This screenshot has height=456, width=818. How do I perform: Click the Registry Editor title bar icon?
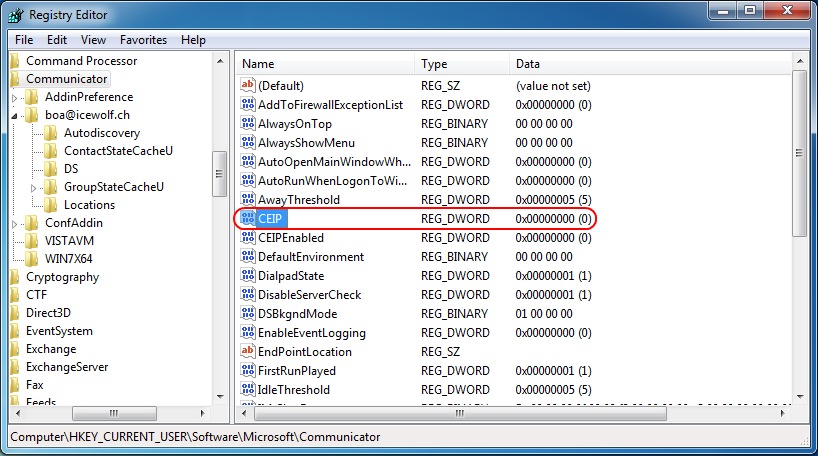pos(16,15)
